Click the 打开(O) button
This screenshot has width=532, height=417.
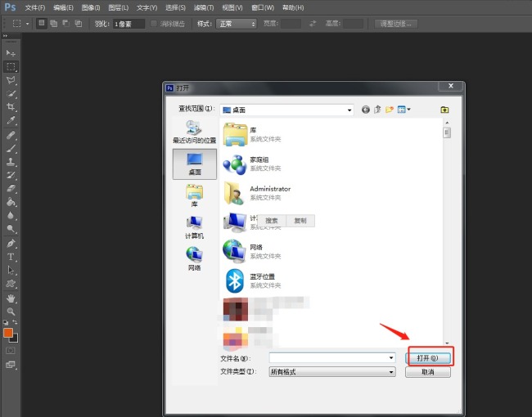(x=430, y=357)
